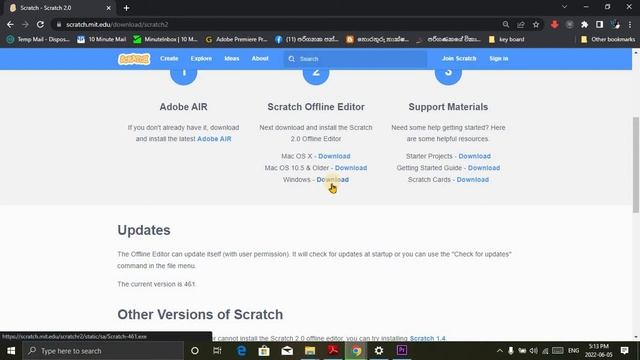Open the red download extension icon
Screen dimensions: 640x360
tap(554, 24)
